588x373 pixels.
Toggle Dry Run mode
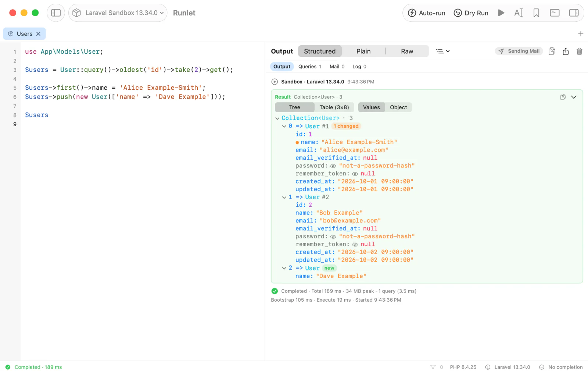(x=471, y=13)
